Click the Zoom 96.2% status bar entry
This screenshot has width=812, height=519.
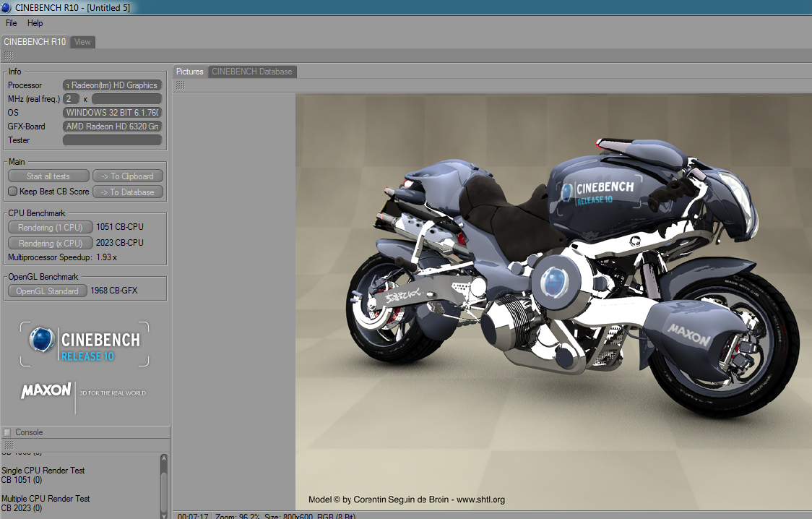(238, 516)
